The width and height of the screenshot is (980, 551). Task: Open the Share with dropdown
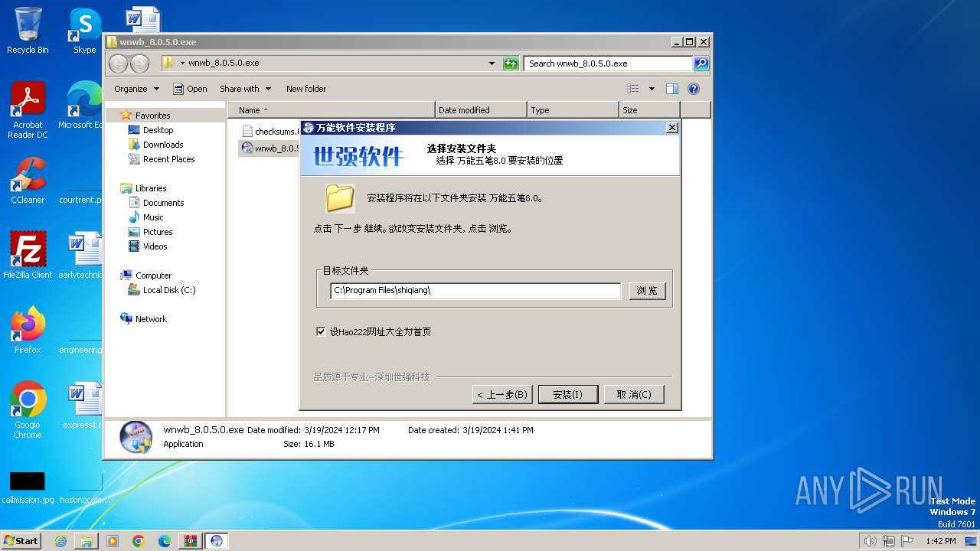coord(245,89)
